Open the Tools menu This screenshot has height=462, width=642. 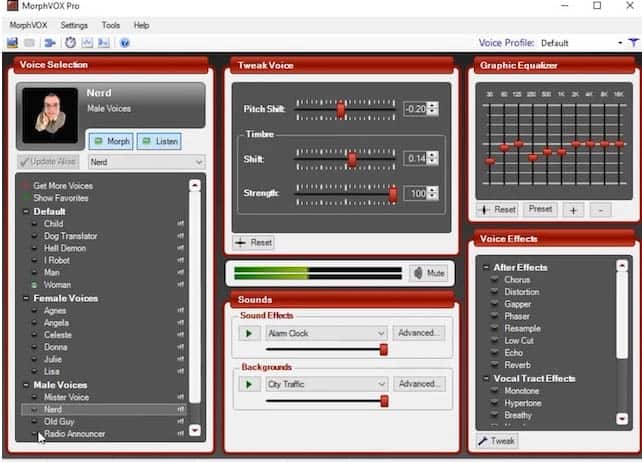111,25
